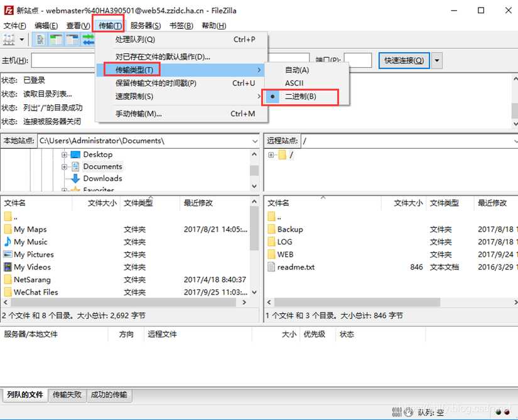Open the Site Manager icon
518x420 pixels.
coord(8,39)
